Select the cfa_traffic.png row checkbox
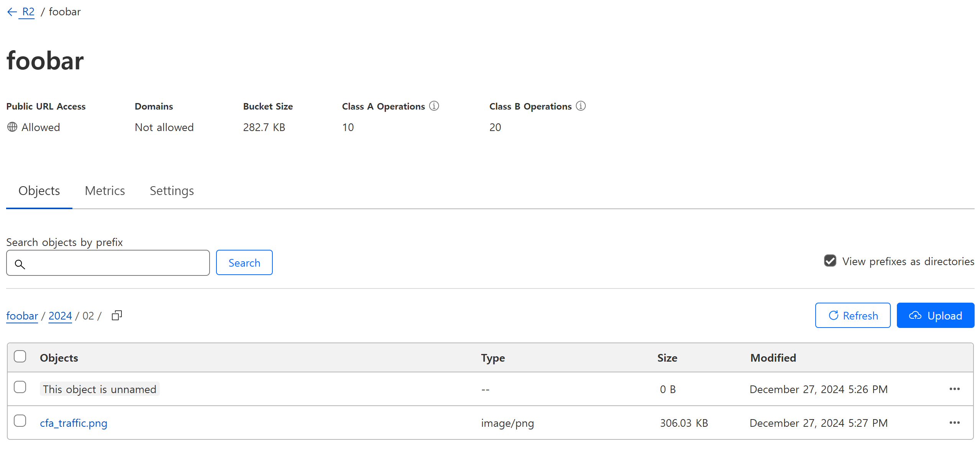This screenshot has width=980, height=449. point(20,421)
